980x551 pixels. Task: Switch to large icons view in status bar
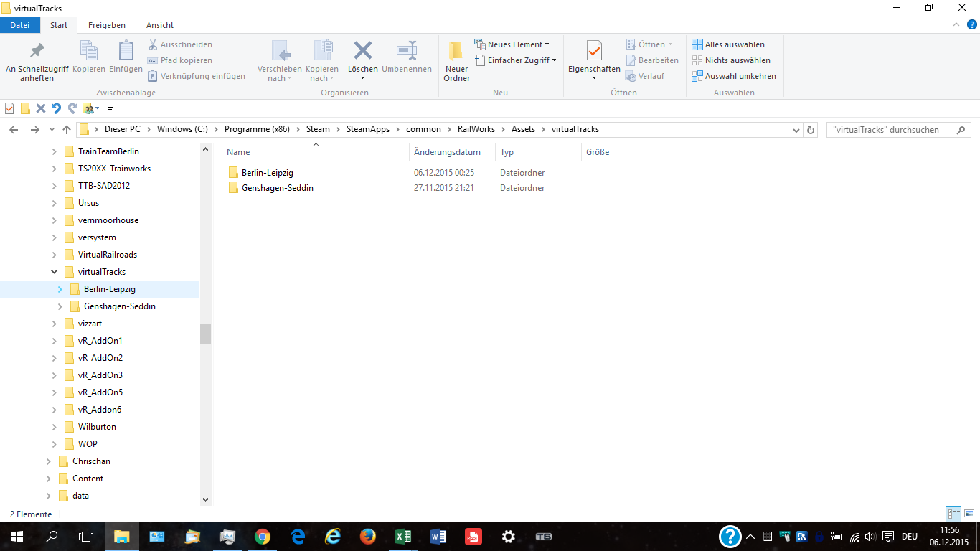coord(969,514)
